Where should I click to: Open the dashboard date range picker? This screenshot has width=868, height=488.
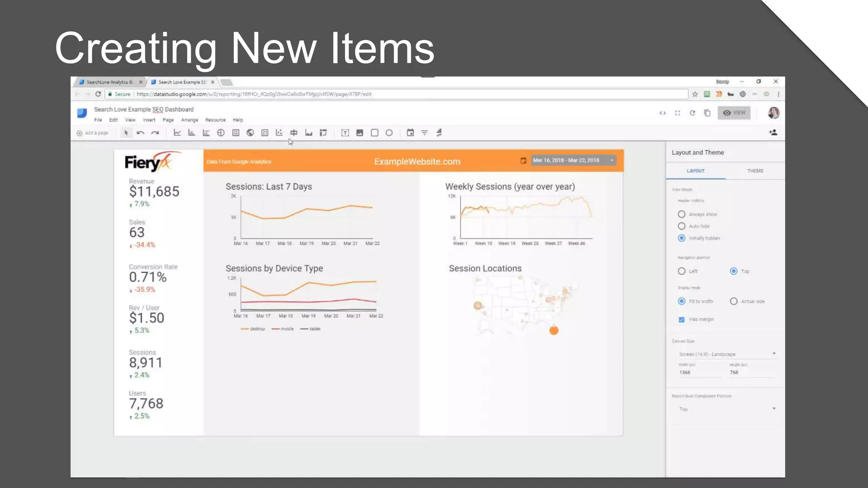573,161
